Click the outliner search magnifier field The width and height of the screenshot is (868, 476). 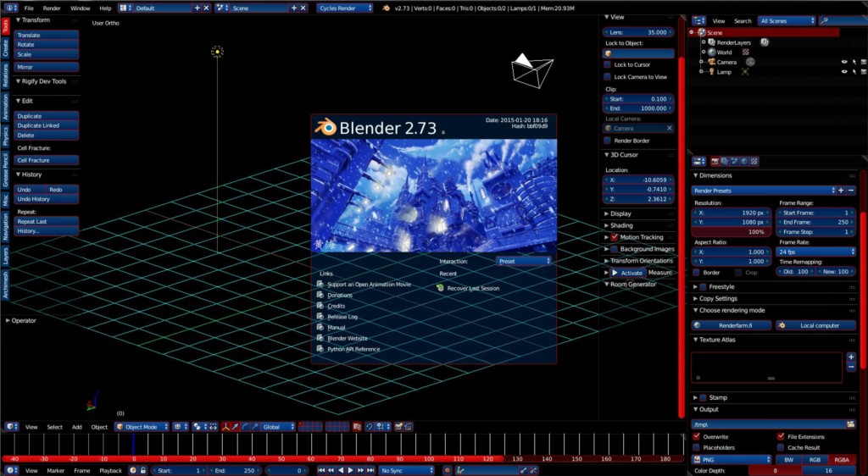click(843, 21)
